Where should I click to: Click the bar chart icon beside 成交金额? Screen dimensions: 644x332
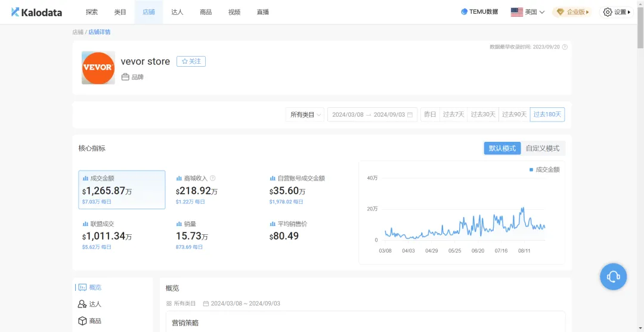[x=85, y=178]
